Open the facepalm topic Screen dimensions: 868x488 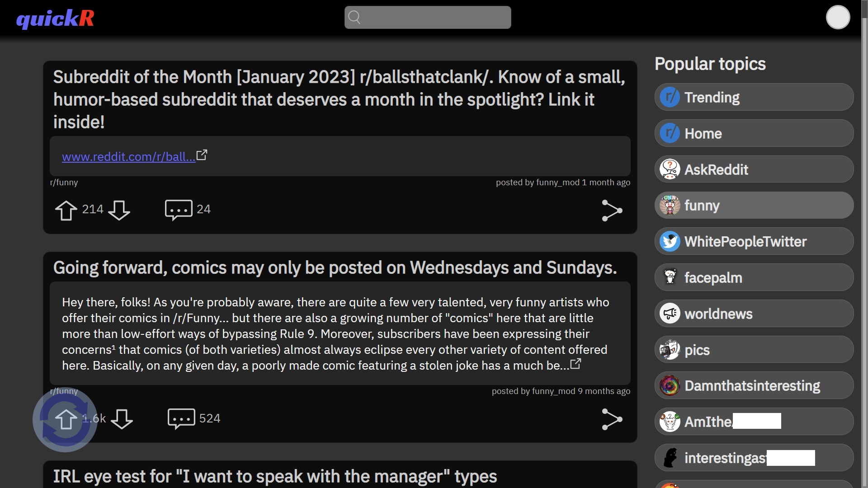(754, 277)
